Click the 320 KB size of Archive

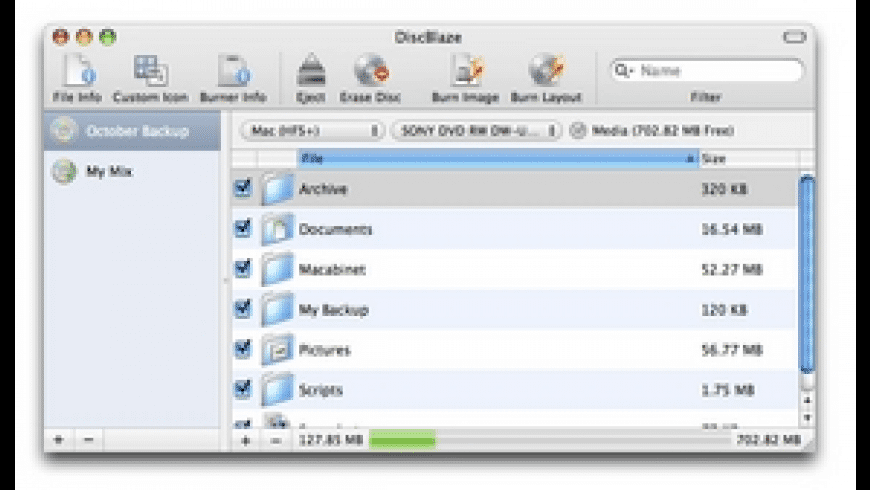point(724,189)
